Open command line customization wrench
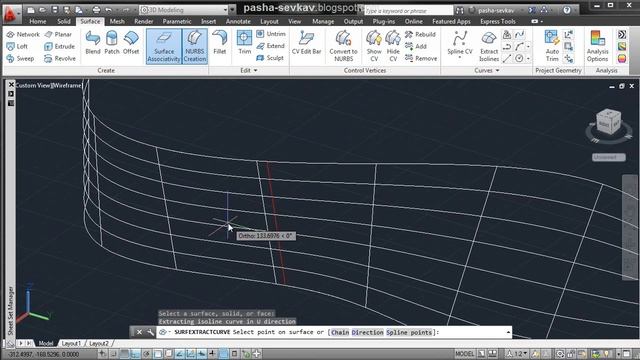 point(150,332)
